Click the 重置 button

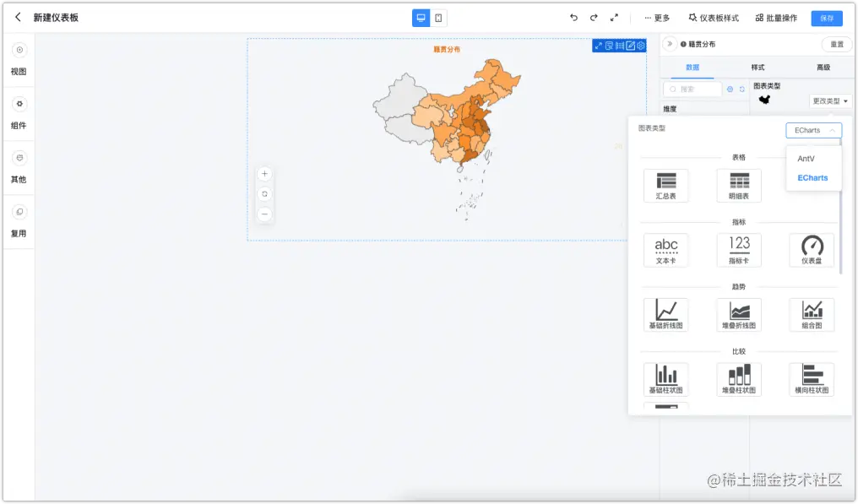tap(837, 45)
